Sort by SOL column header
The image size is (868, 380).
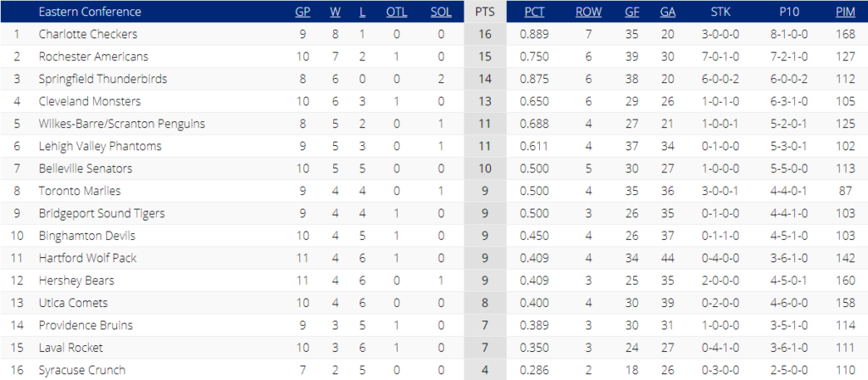click(441, 12)
